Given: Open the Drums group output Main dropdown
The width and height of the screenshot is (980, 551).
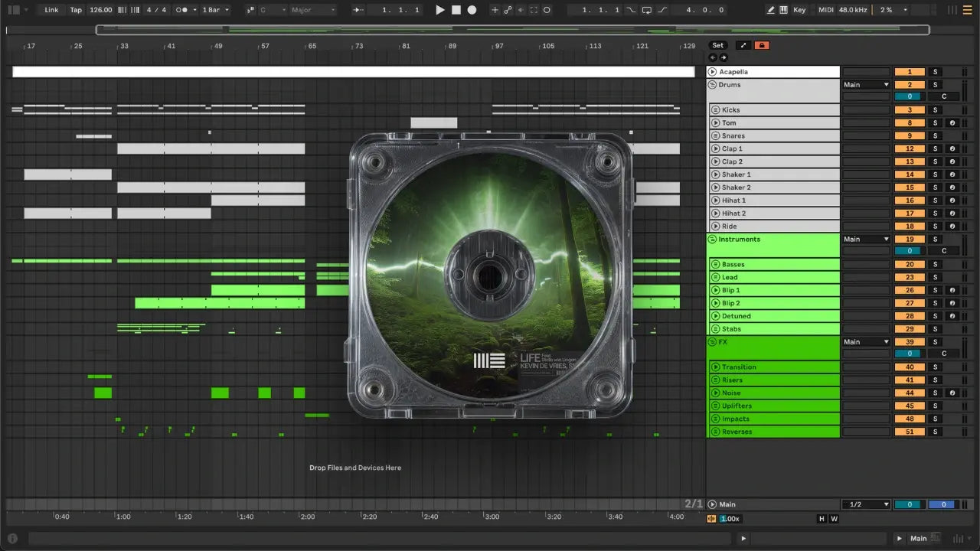Looking at the screenshot, I should click(866, 85).
